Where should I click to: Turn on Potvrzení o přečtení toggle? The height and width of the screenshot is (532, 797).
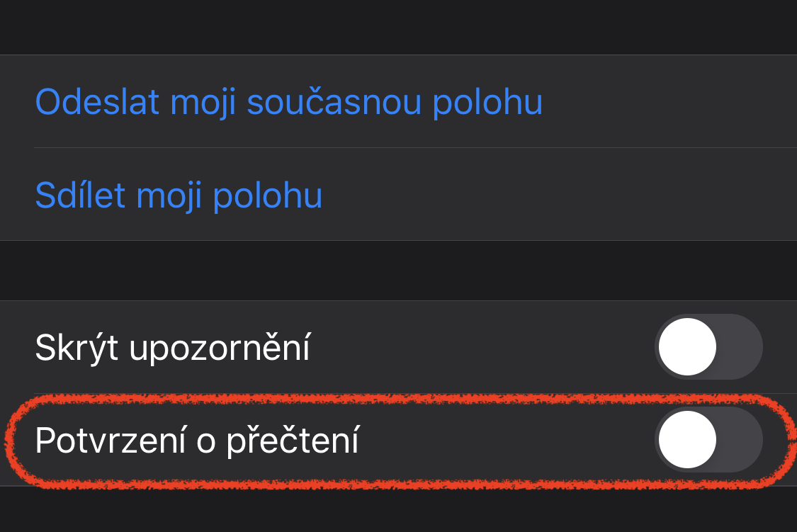[708, 440]
